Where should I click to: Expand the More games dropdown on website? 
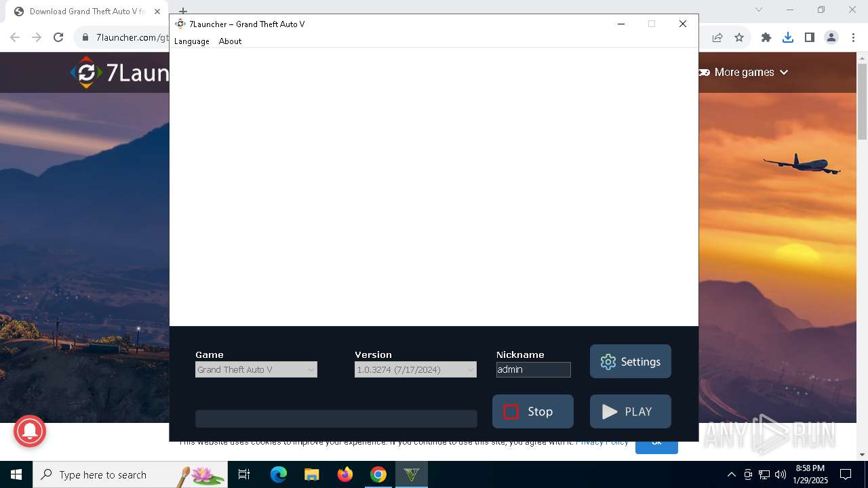(745, 73)
